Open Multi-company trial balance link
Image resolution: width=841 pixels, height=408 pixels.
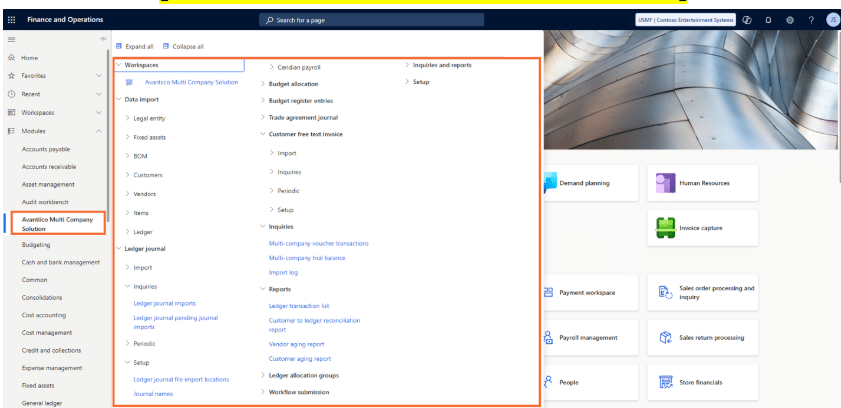[x=307, y=258]
